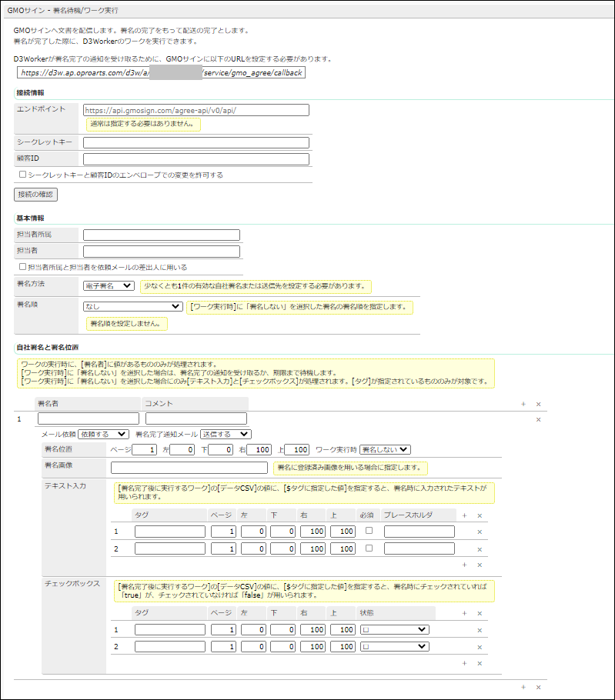Click the 基本情報 section heading
This screenshot has width=615, height=700.
(x=30, y=218)
